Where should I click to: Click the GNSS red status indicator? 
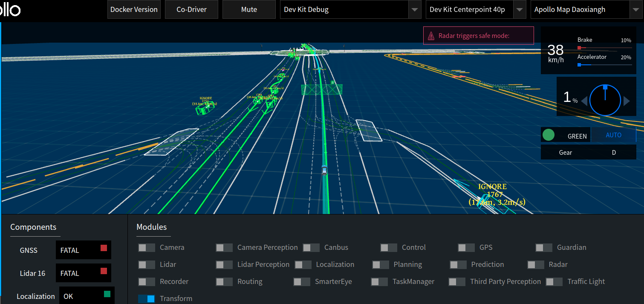[x=104, y=248]
